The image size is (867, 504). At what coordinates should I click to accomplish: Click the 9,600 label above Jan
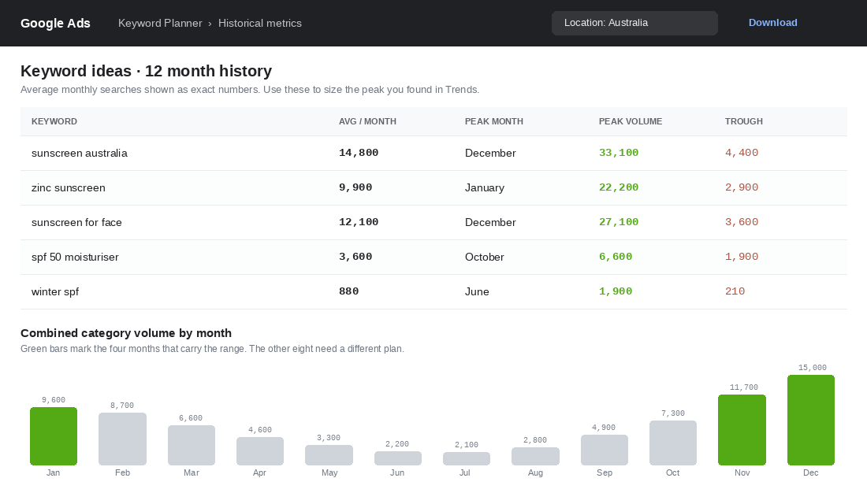click(54, 400)
